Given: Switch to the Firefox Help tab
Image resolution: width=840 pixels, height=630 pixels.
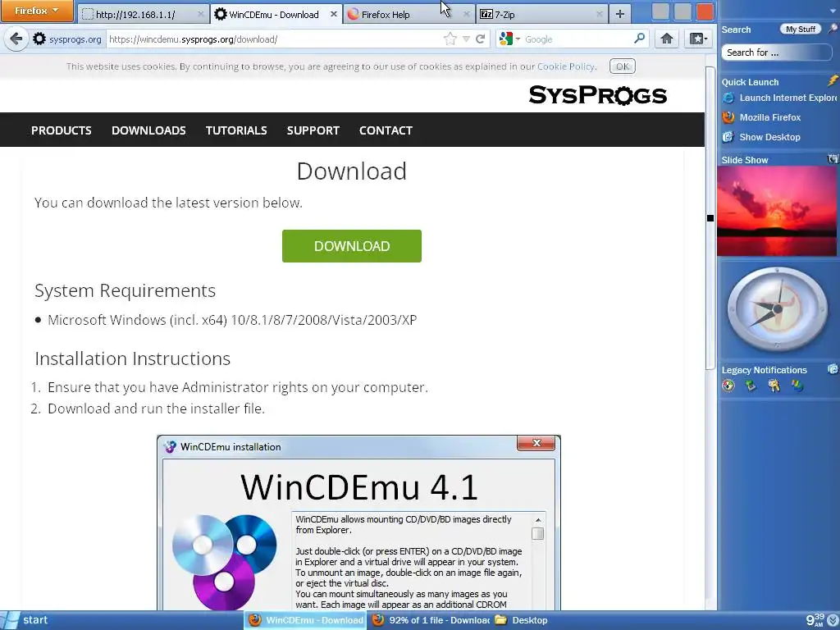Looking at the screenshot, I should (x=409, y=15).
